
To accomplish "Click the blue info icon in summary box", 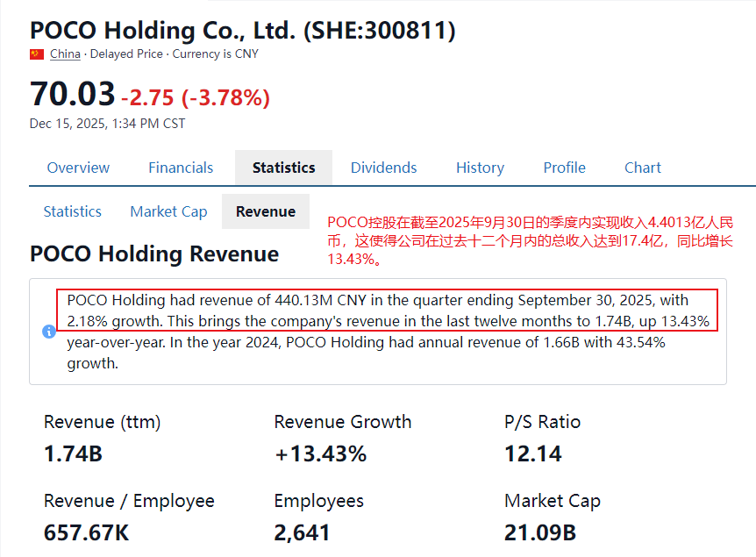I will click(49, 332).
